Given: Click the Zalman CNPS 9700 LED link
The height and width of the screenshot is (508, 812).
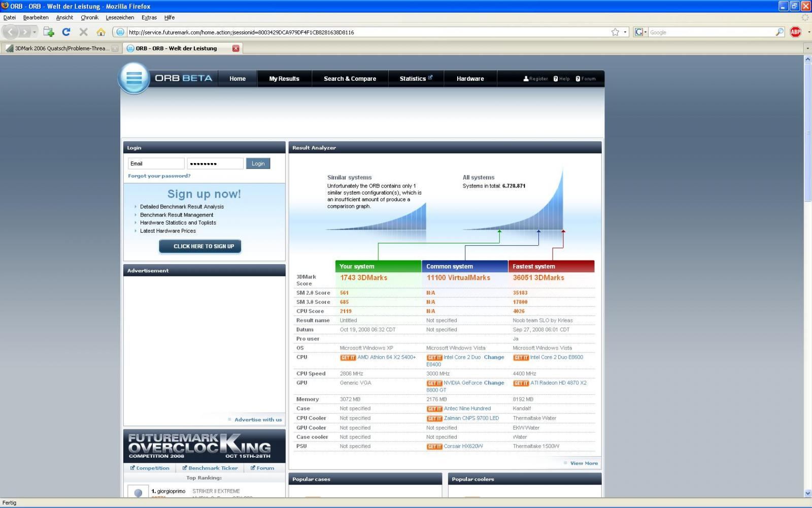Looking at the screenshot, I should click(471, 419).
